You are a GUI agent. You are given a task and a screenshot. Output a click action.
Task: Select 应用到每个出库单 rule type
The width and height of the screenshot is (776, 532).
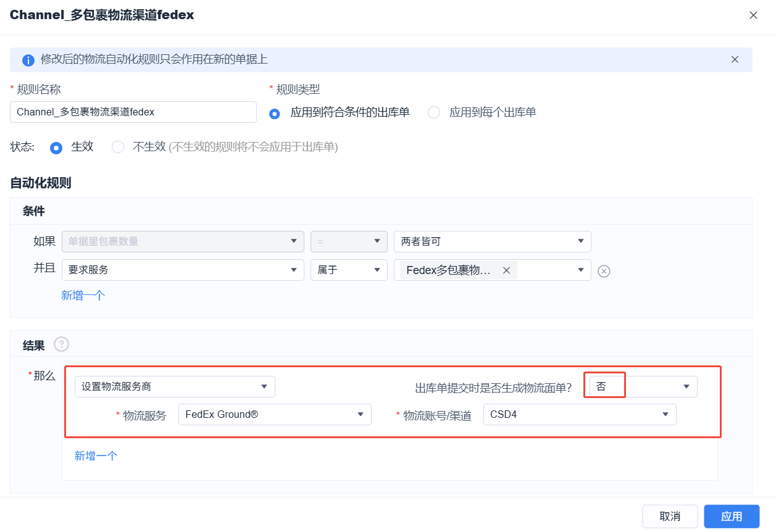point(435,113)
